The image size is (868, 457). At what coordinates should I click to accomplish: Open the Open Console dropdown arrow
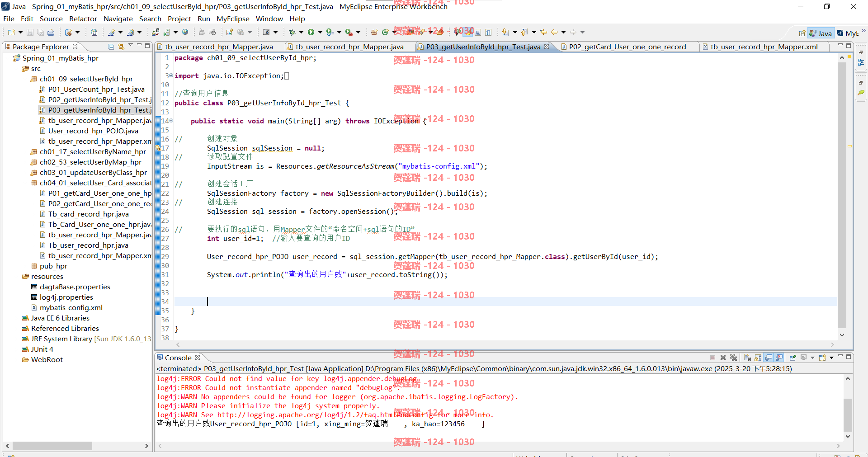pos(831,358)
